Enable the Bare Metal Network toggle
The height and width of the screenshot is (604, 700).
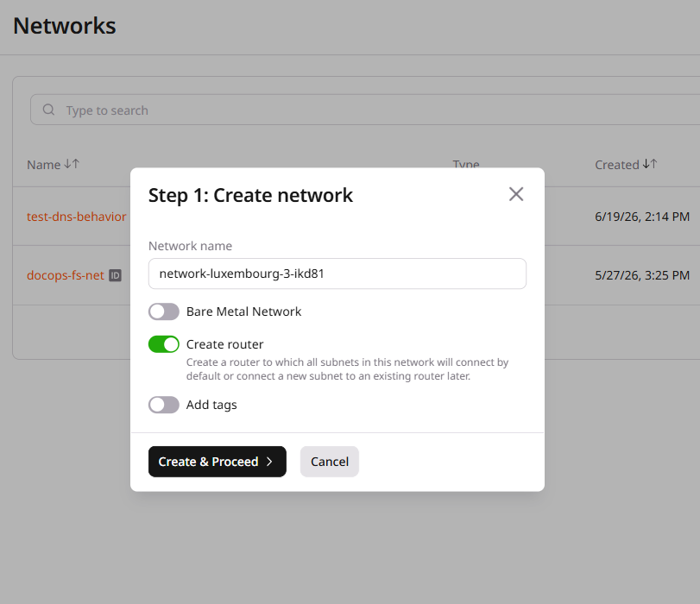point(164,311)
